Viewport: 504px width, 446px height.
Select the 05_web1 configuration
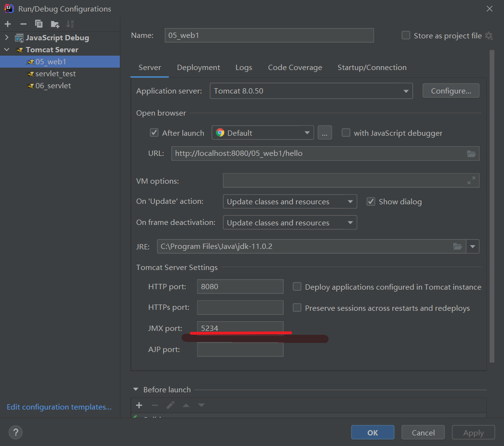click(60, 62)
